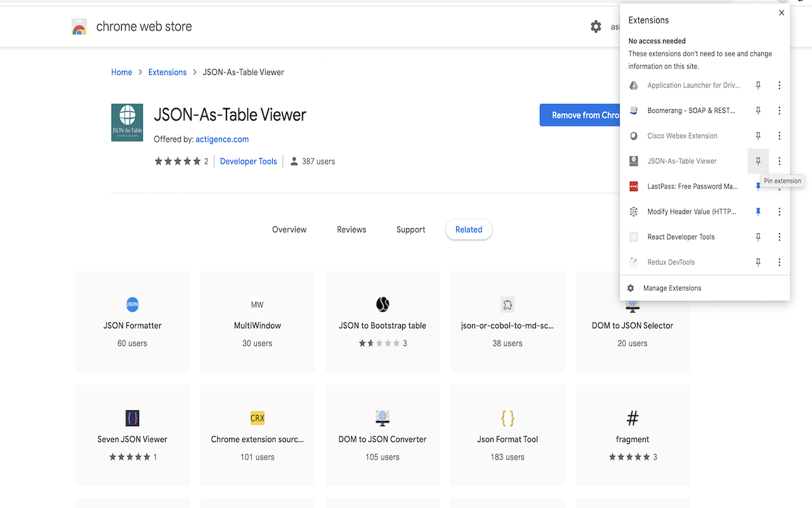Viewport: 812px width, 508px height.
Task: Open actigence.com publisher link
Action: tap(222, 139)
